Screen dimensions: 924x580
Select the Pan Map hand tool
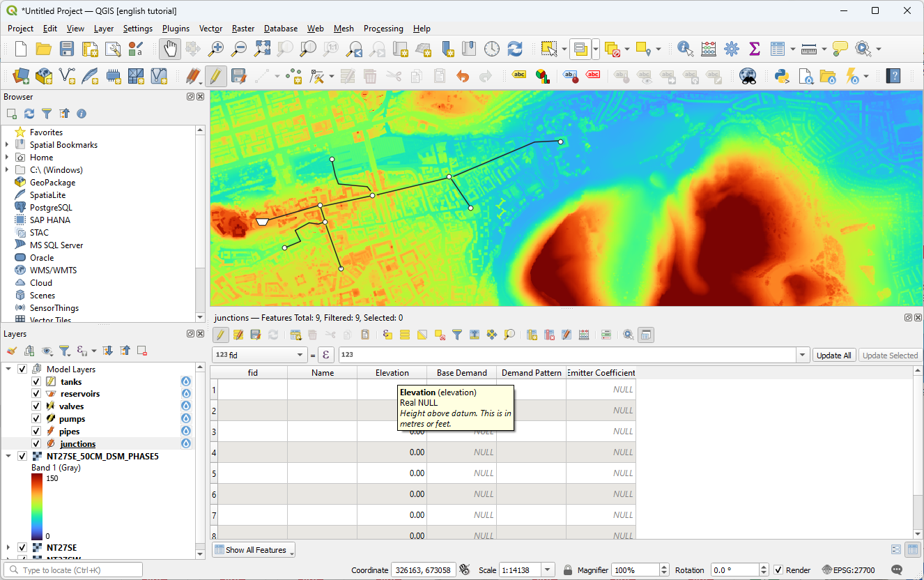click(170, 49)
